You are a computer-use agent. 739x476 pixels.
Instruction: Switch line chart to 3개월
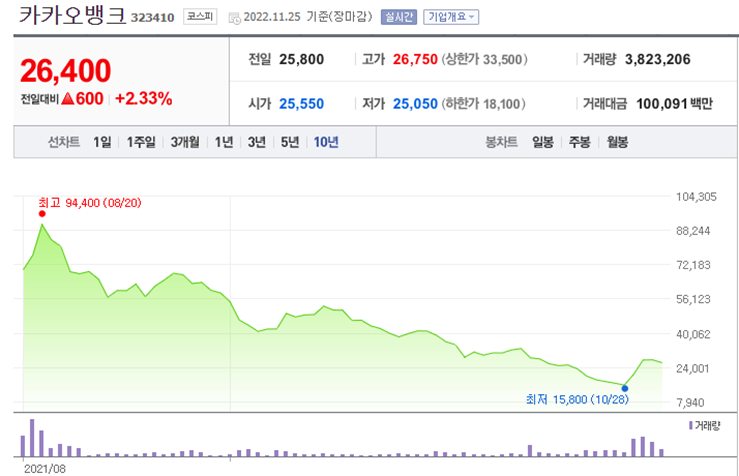(x=185, y=142)
